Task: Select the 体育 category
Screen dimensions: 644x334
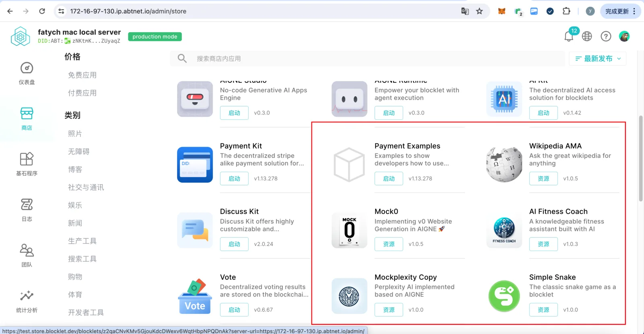Action: coord(75,295)
